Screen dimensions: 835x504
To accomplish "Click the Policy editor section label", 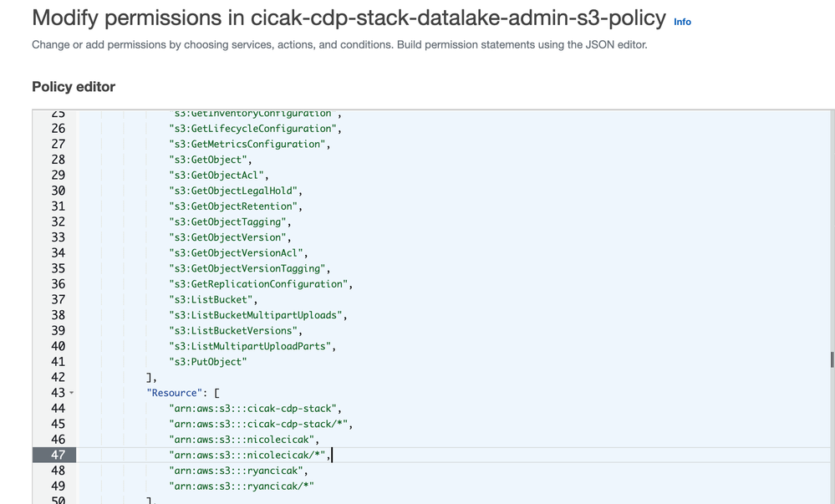I will point(73,86).
